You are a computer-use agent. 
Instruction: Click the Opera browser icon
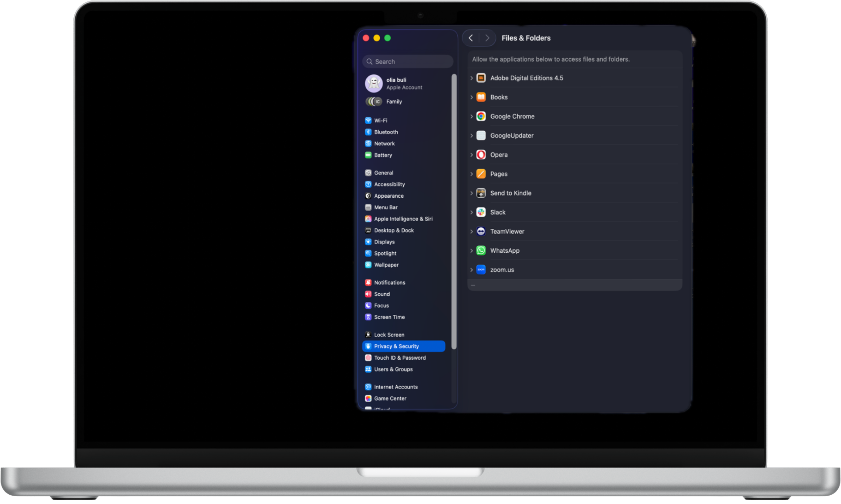pos(481,155)
